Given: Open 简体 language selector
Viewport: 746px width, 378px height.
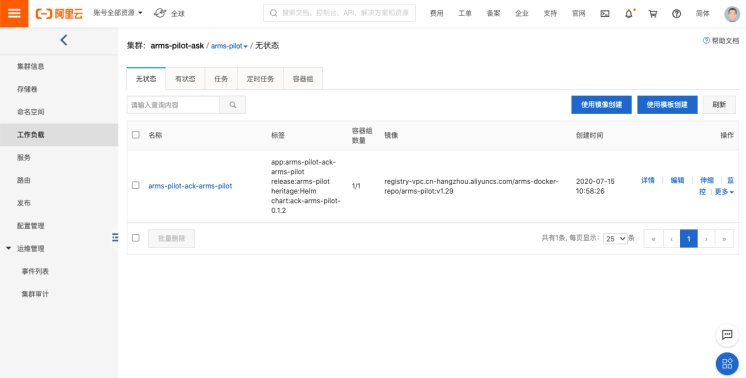Looking at the screenshot, I should tap(702, 14).
